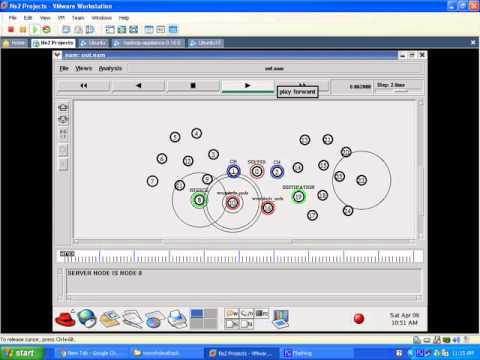Viewport: 480px width, 360px height.
Task: Open the VMware File menu
Action: click(x=13, y=18)
